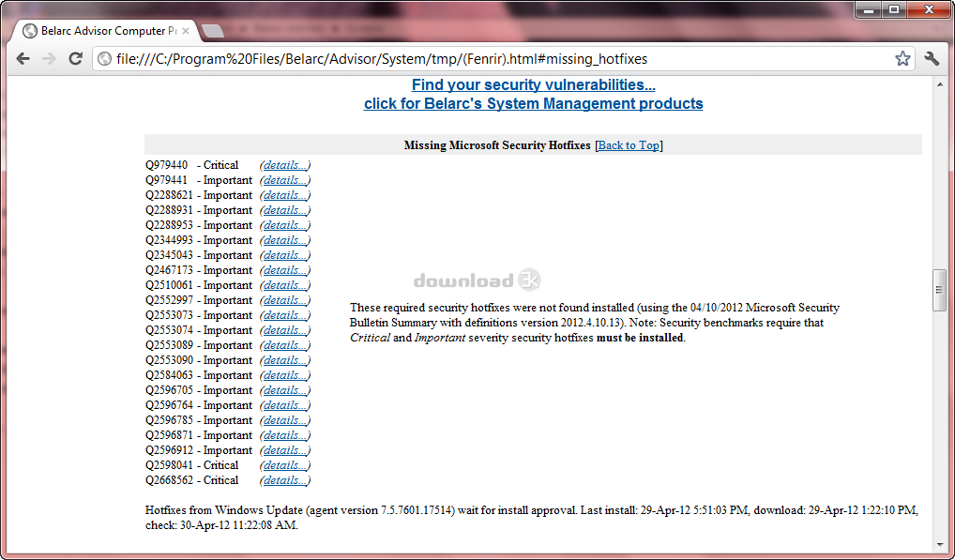
Task: Click the globe icon in address bar
Action: tap(105, 58)
